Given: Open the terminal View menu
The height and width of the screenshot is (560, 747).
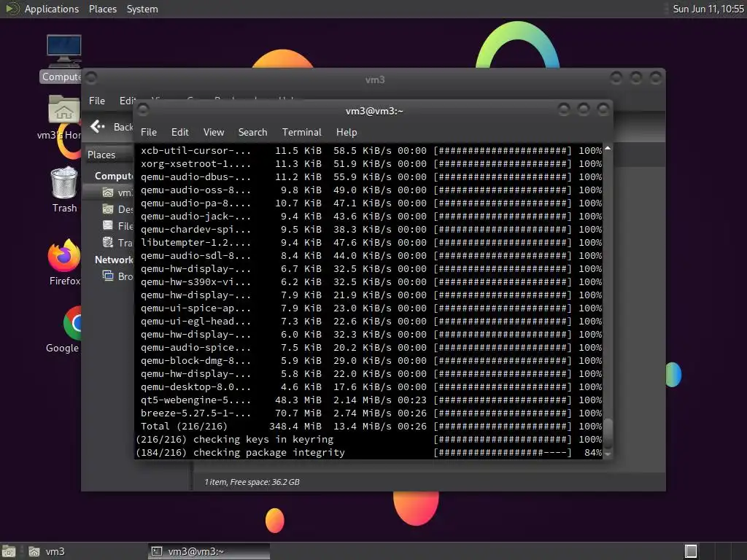Looking at the screenshot, I should click(214, 132).
